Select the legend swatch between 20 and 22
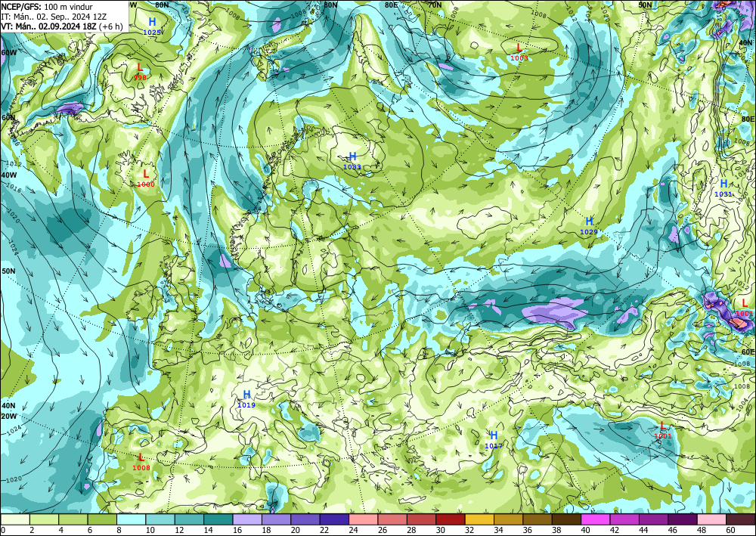Image resolution: width=756 pixels, height=536 pixels. pos(305,519)
